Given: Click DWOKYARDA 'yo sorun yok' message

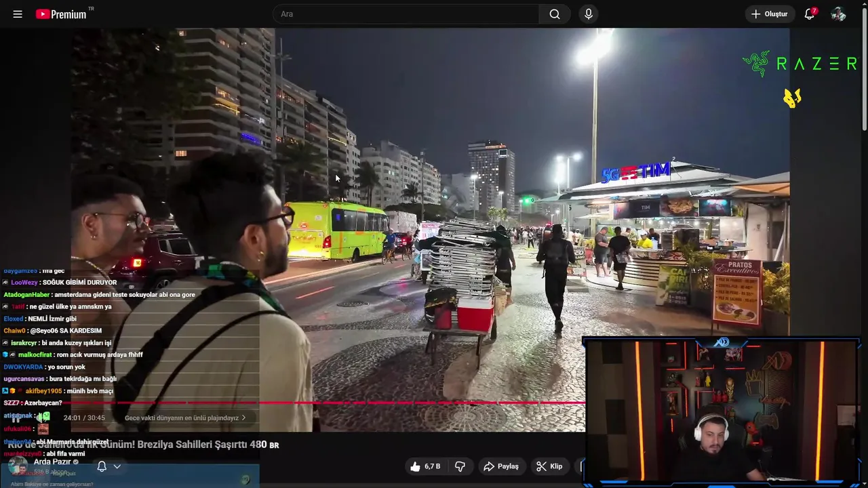Looking at the screenshot, I should coord(44,367).
